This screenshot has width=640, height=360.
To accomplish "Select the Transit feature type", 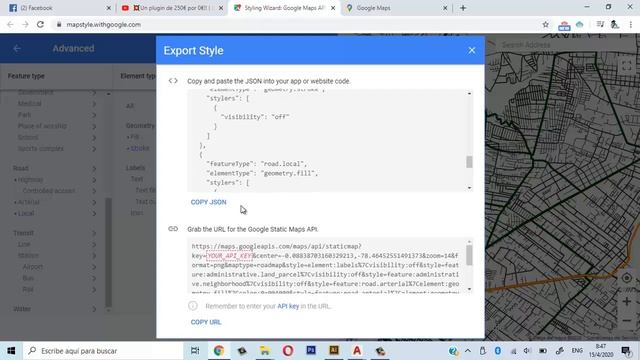I will point(23,233).
